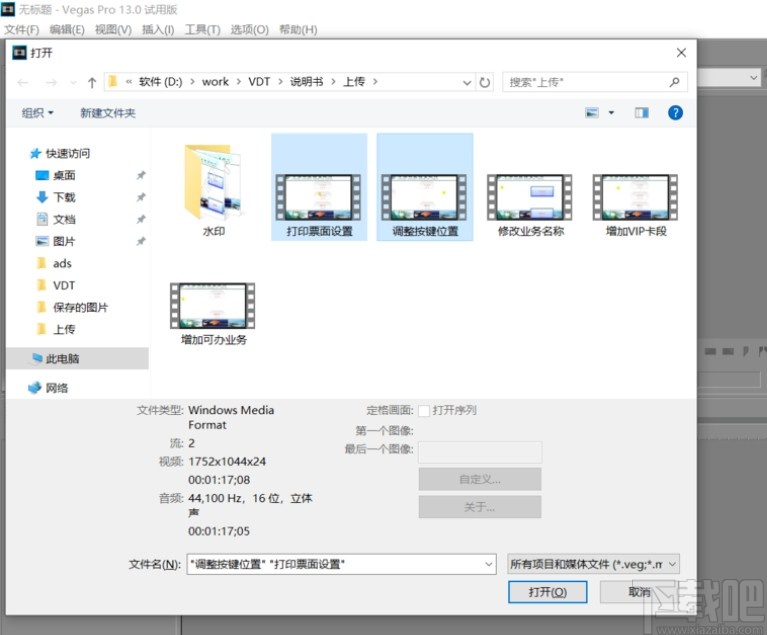The image size is (767, 635).
Task: Open 编辑(E) menu in Vegas Pro
Action: (67, 30)
